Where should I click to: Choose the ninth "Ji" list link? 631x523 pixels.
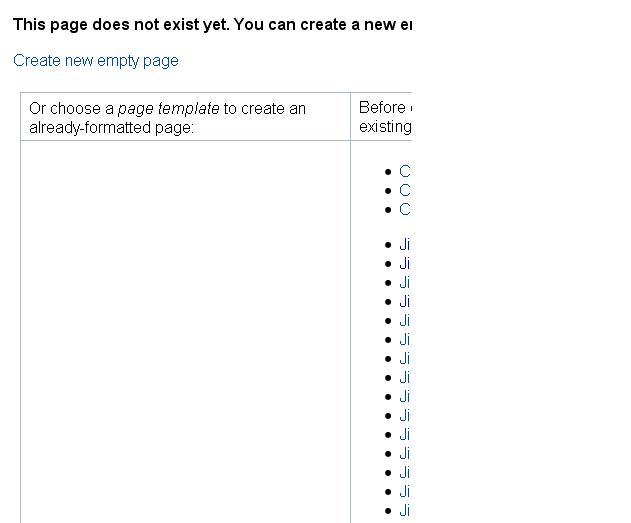coord(405,397)
